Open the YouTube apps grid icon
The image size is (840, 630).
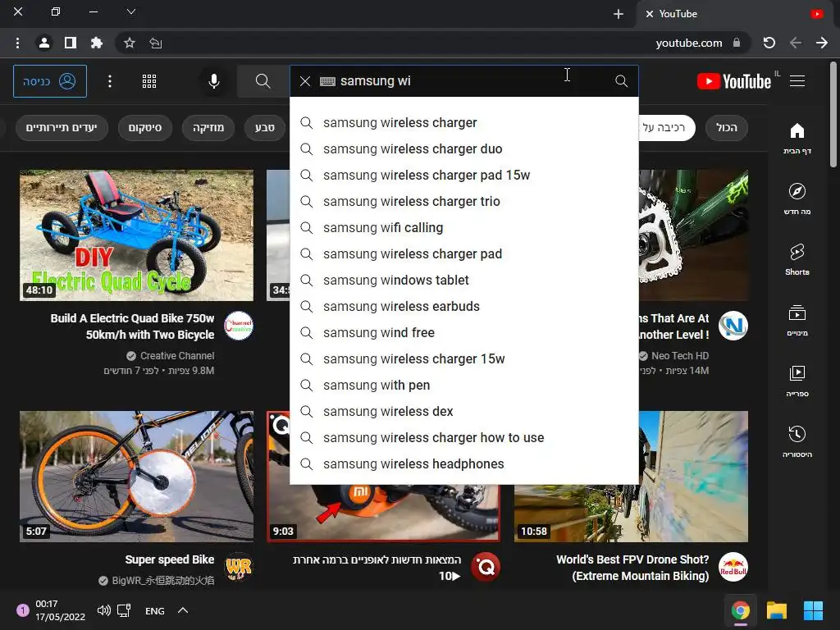pos(149,81)
